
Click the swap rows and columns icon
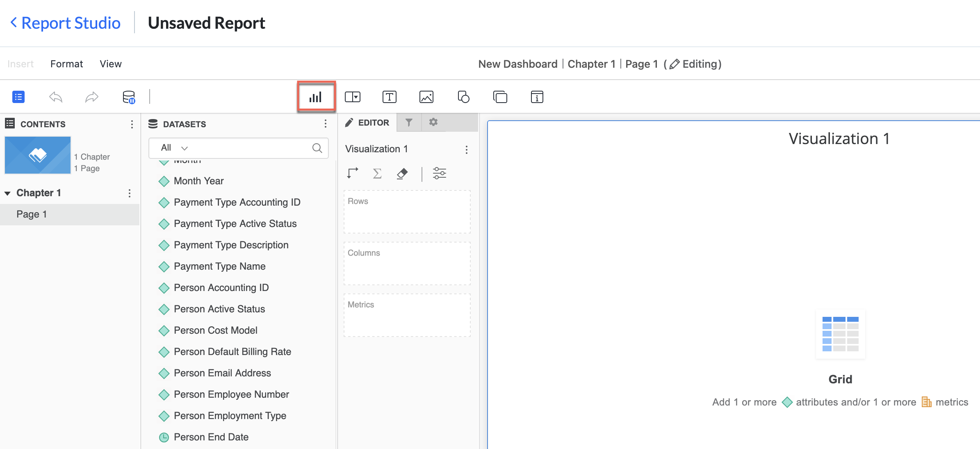352,174
